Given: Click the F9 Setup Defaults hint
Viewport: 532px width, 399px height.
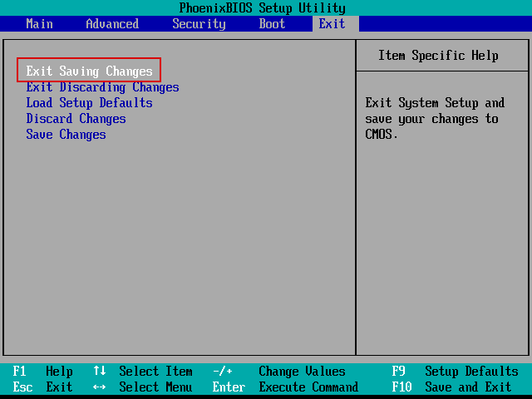Looking at the screenshot, I should click(x=455, y=372).
